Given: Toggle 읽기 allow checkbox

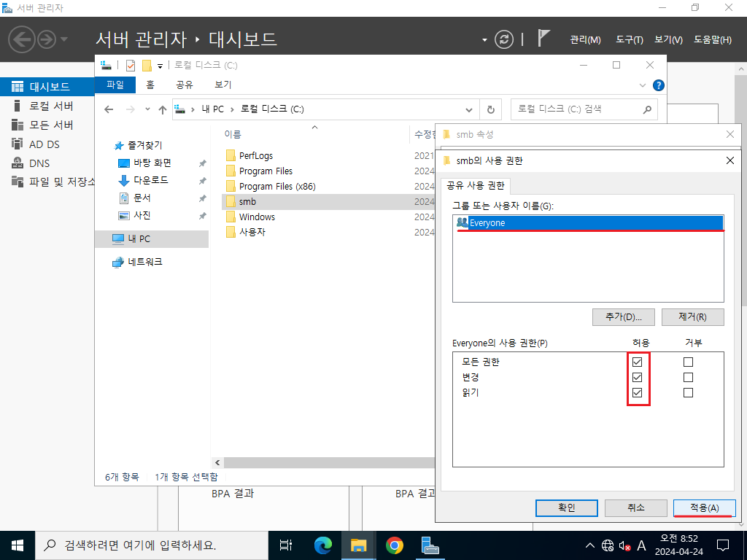Looking at the screenshot, I should pos(637,392).
